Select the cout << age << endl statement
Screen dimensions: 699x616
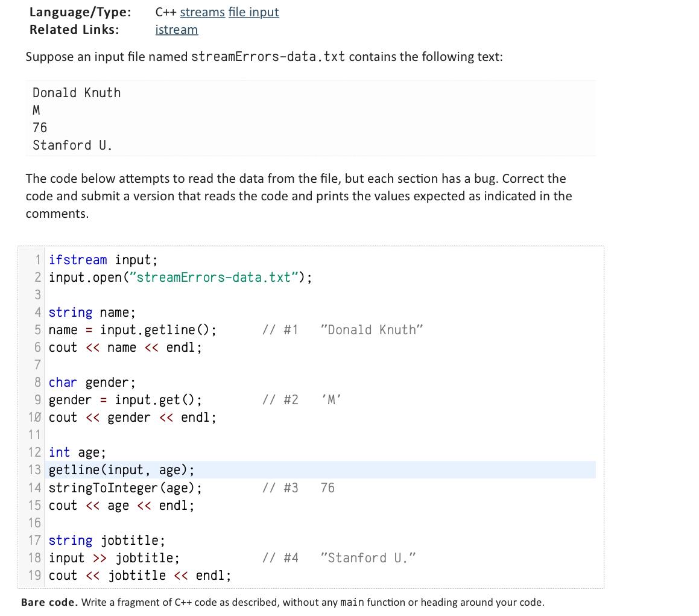click(x=121, y=505)
